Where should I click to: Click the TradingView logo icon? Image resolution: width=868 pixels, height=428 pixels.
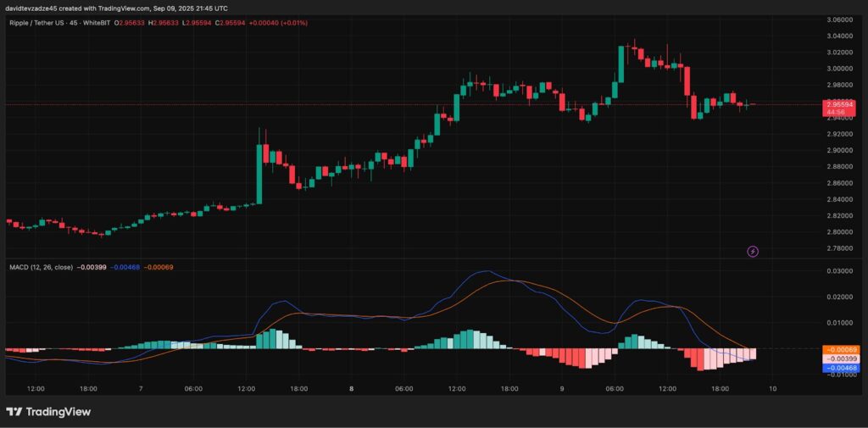click(14, 412)
